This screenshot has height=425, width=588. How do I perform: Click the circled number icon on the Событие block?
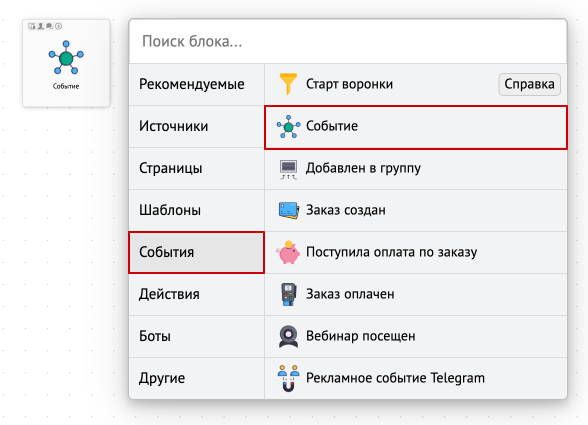point(58,26)
